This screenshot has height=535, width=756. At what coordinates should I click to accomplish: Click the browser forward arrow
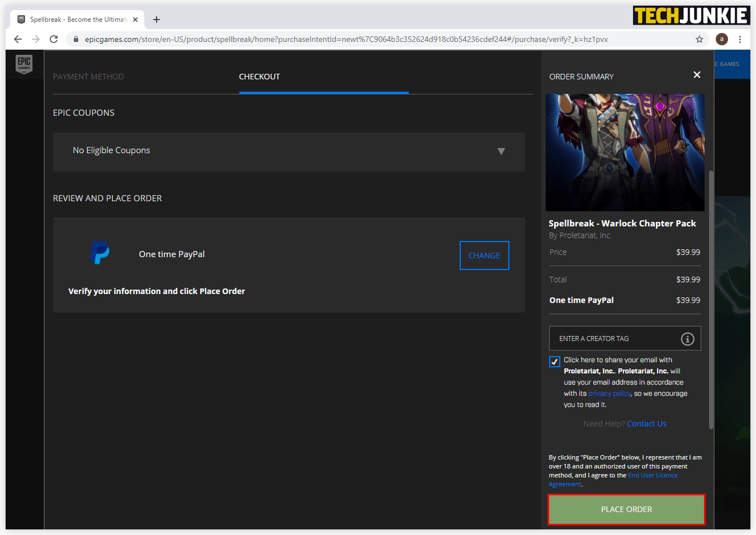[x=36, y=39]
